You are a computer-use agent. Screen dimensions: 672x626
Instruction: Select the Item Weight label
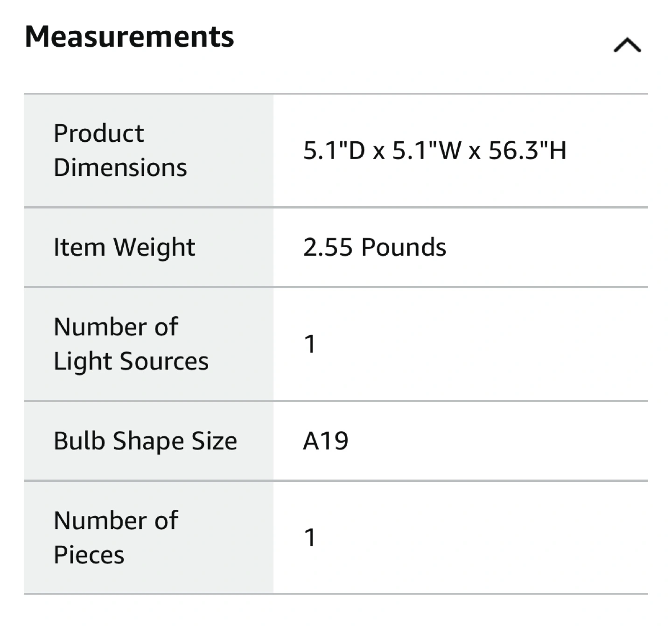coord(124,247)
